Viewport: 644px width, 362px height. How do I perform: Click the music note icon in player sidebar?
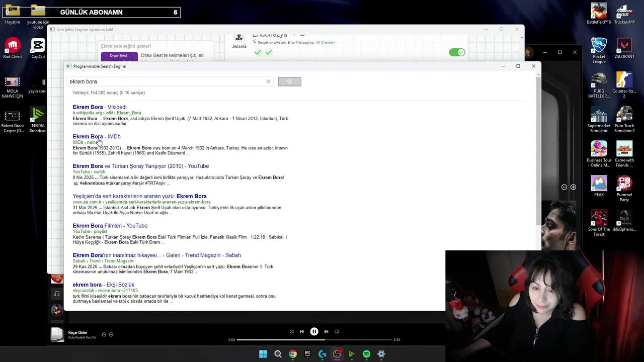(57, 294)
